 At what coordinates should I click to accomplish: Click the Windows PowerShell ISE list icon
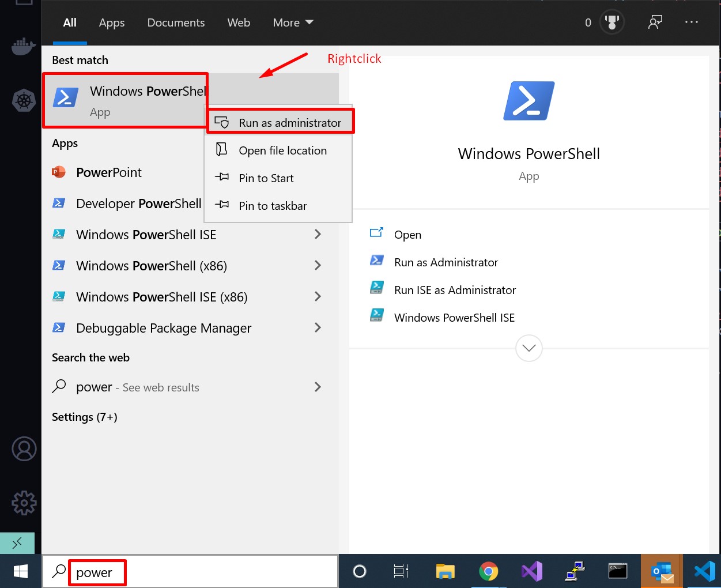coord(59,234)
